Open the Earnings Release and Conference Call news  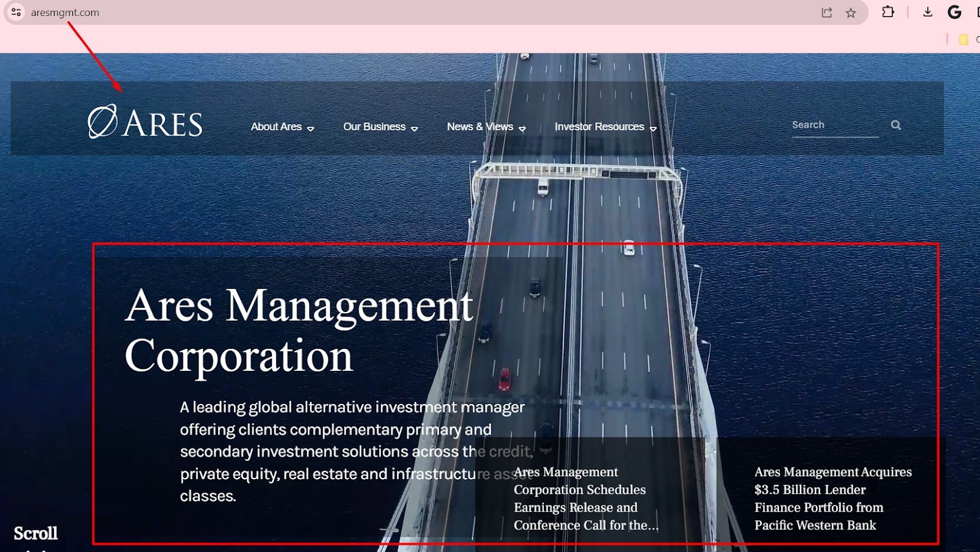pyautogui.click(x=586, y=498)
